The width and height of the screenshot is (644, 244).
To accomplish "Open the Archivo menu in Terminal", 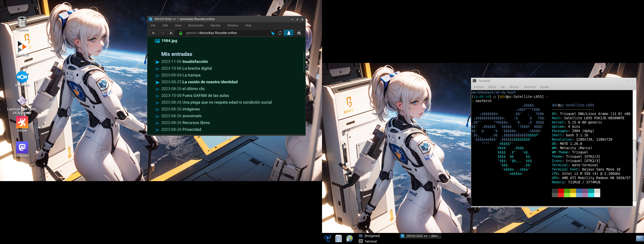I will click(x=478, y=87).
